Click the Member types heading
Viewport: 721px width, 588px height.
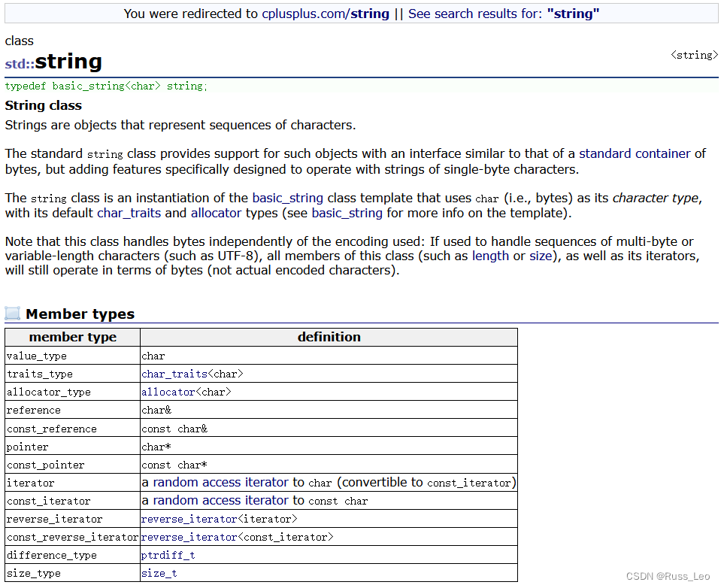(80, 314)
